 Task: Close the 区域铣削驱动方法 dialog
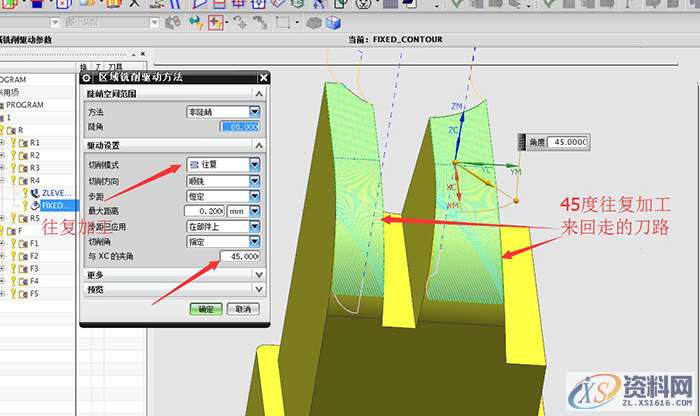tap(263, 78)
